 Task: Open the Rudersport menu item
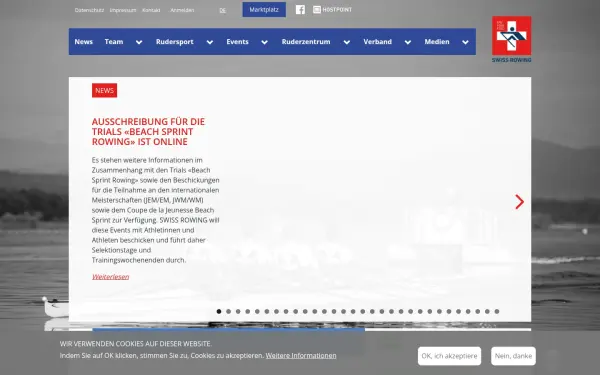pyautogui.click(x=174, y=42)
